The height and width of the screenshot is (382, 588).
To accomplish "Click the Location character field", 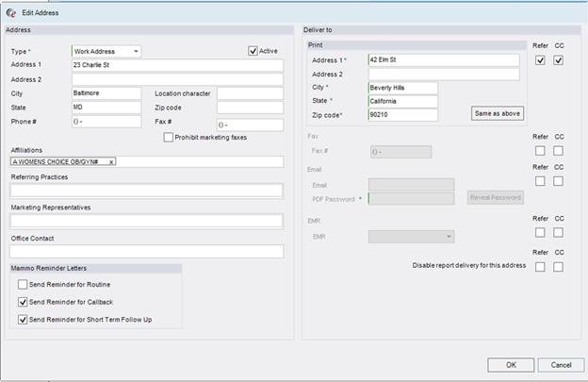I will click(250, 93).
